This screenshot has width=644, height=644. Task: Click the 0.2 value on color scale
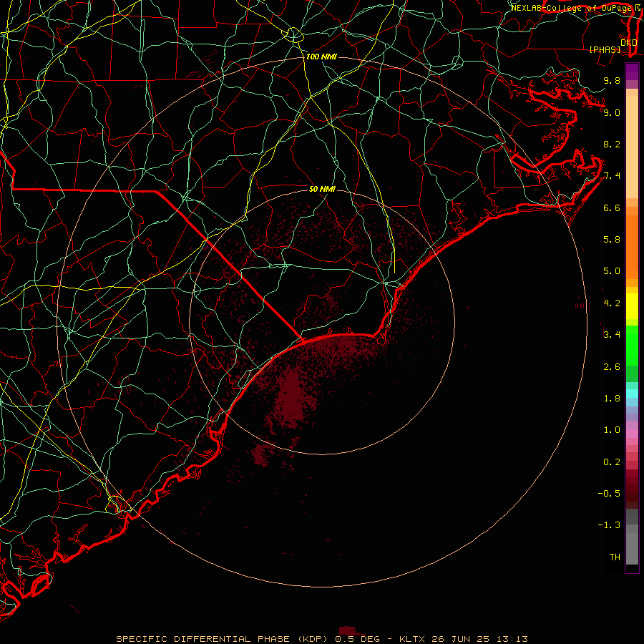(x=612, y=462)
